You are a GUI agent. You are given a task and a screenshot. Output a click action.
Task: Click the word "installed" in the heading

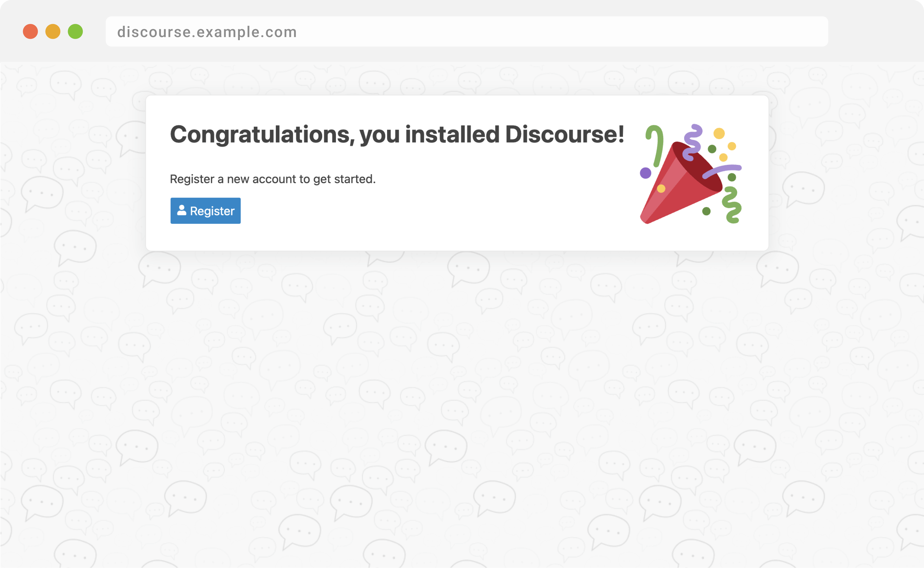click(x=452, y=134)
